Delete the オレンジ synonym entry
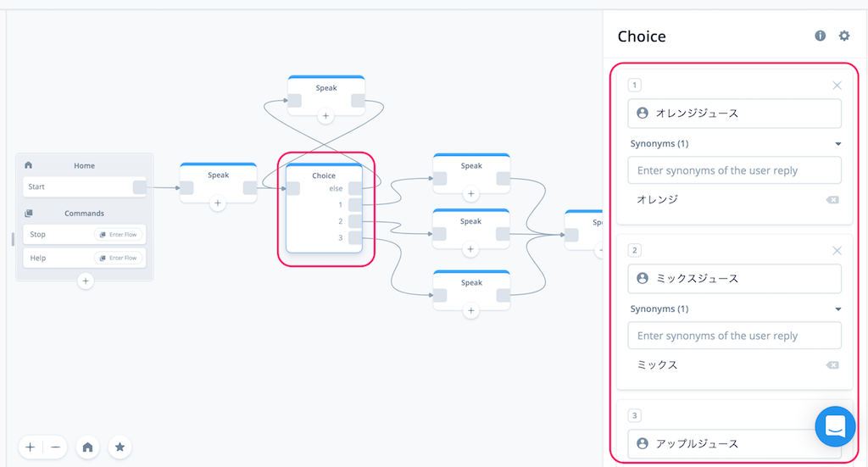The image size is (868, 467). click(832, 200)
